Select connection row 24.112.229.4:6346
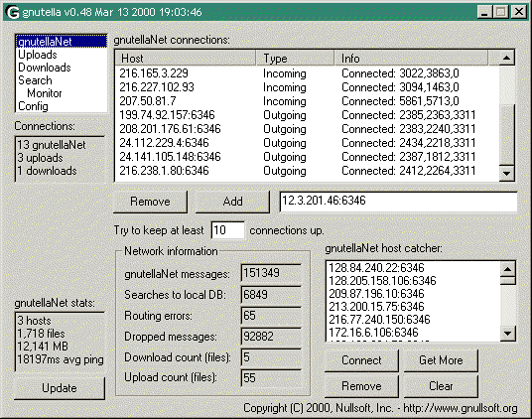The width and height of the screenshot is (532, 419). [x=307, y=143]
